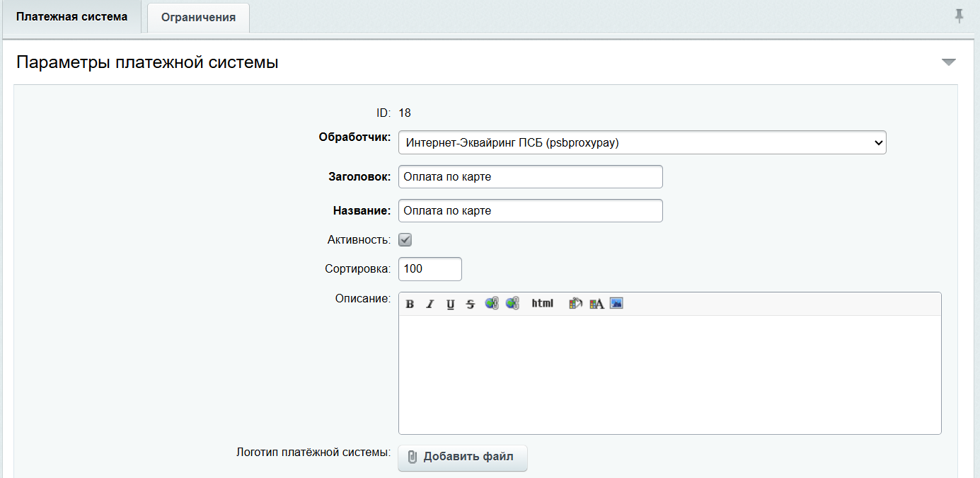Image resolution: width=980 pixels, height=478 pixels.
Task: Open background color paint bucket tool
Action: (575, 303)
